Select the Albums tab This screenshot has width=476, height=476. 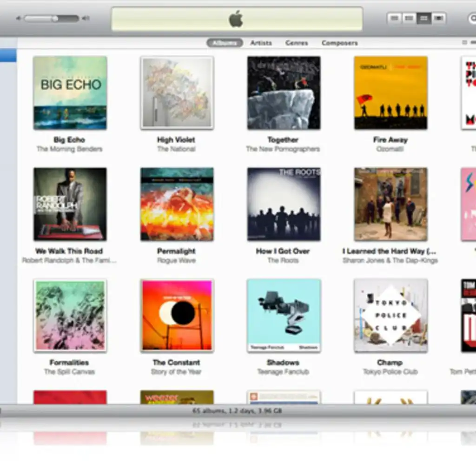point(225,43)
